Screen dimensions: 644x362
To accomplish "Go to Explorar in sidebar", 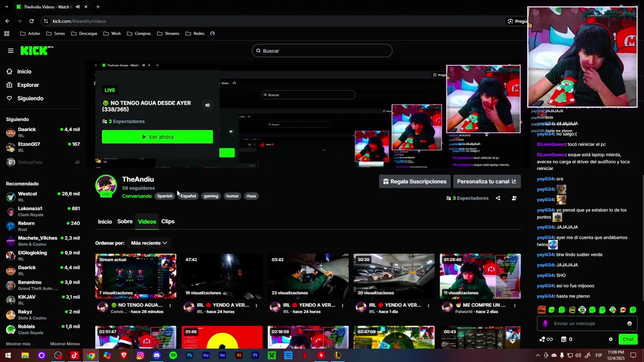I will [28, 85].
